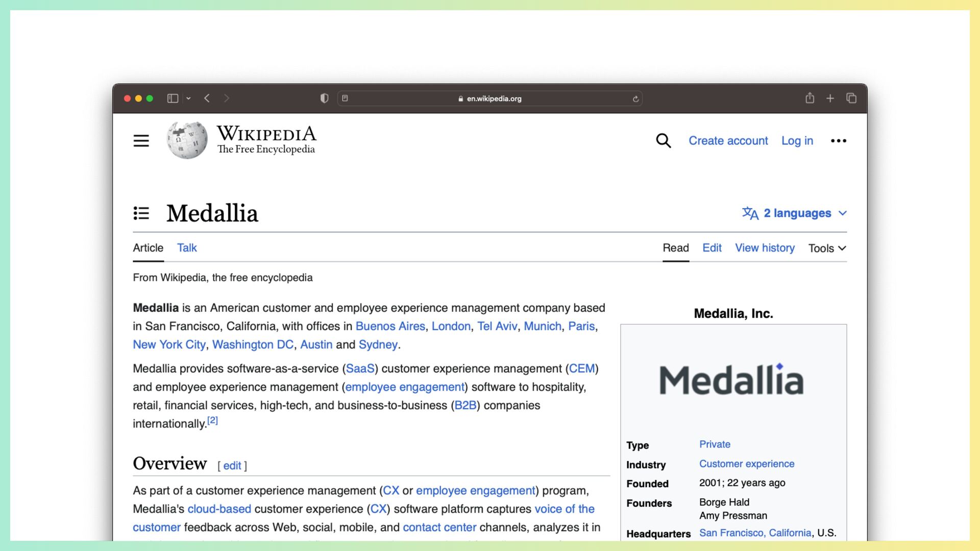Go back to previous page

207,98
